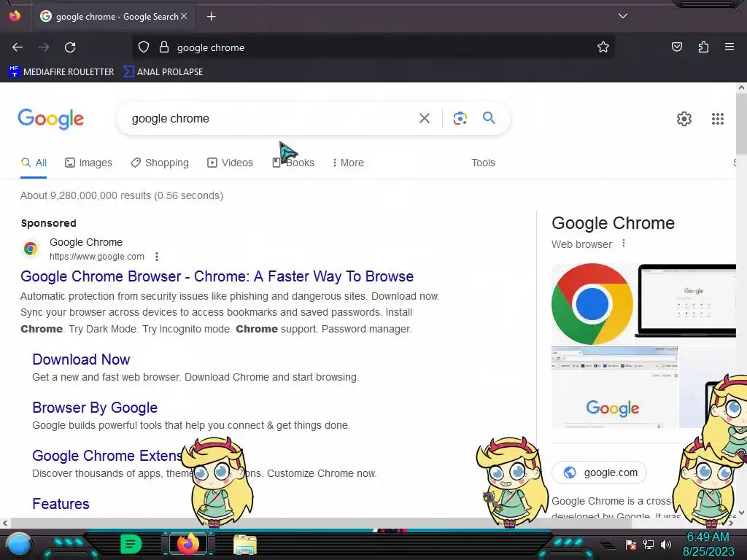The image size is (747, 560).
Task: Search by image with the Lens camera icon
Action: click(x=460, y=118)
